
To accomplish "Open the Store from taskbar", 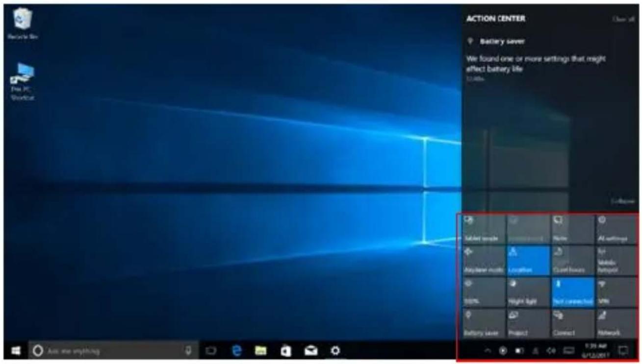I will tap(286, 351).
